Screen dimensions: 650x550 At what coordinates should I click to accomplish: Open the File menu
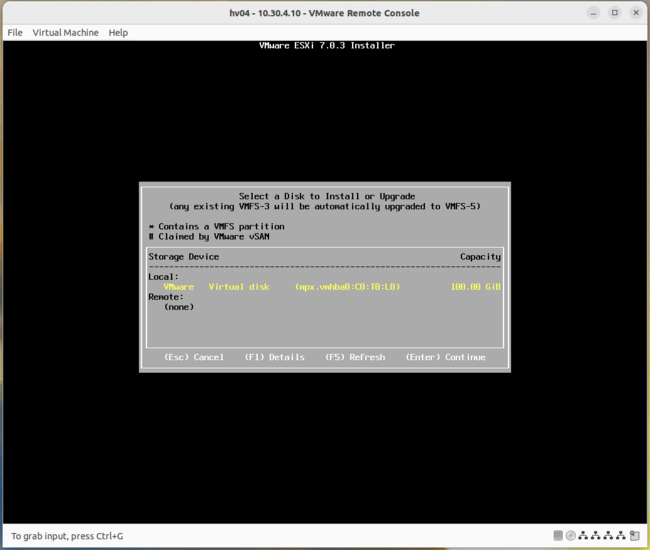(15, 32)
